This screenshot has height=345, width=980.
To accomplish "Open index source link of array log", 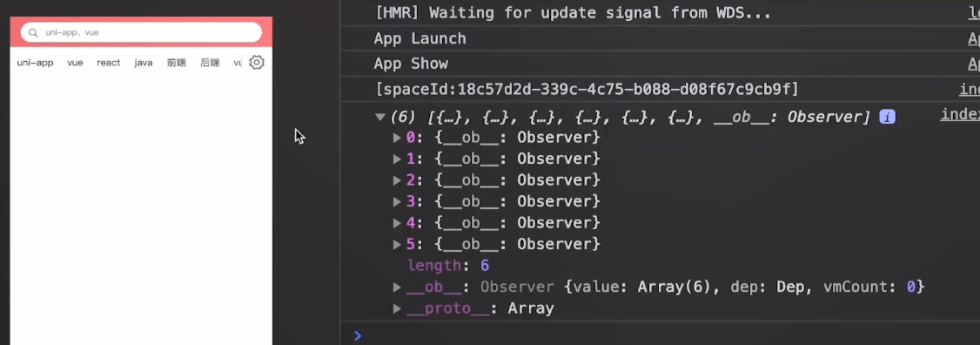I will pyautogui.click(x=960, y=114).
